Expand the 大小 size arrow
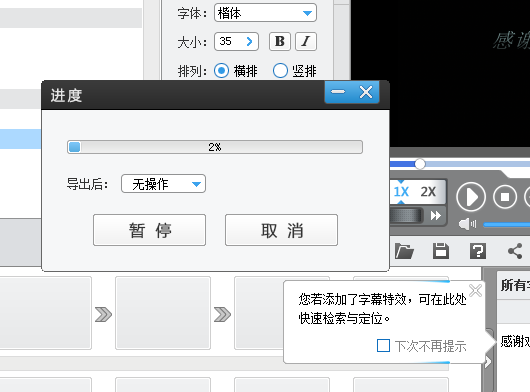The width and height of the screenshot is (530, 392). click(x=249, y=42)
